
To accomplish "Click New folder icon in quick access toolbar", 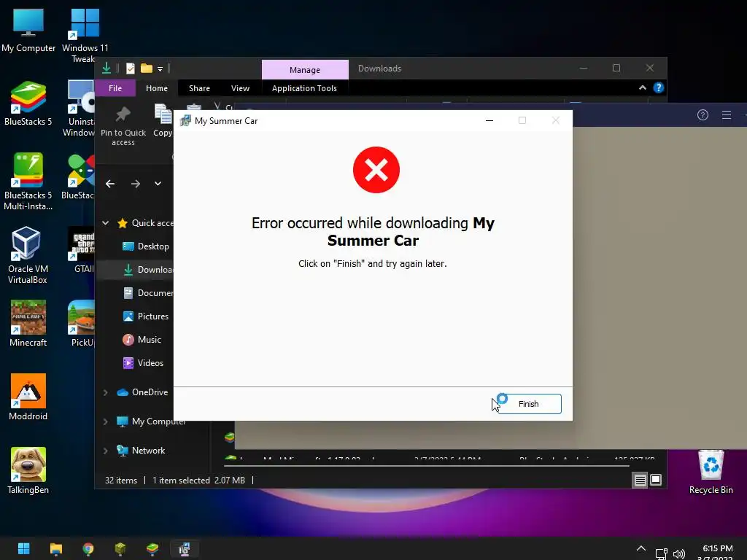I will pyautogui.click(x=146, y=69).
